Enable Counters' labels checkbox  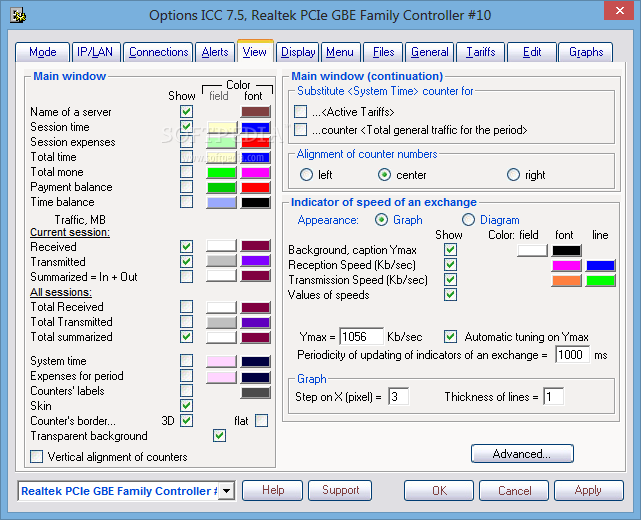[x=186, y=390]
